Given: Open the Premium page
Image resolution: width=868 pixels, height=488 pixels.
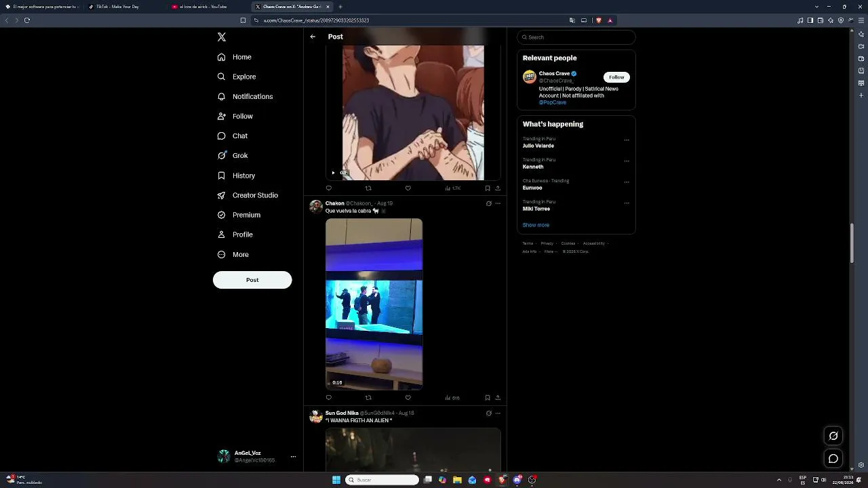Looking at the screenshot, I should pyautogui.click(x=239, y=215).
